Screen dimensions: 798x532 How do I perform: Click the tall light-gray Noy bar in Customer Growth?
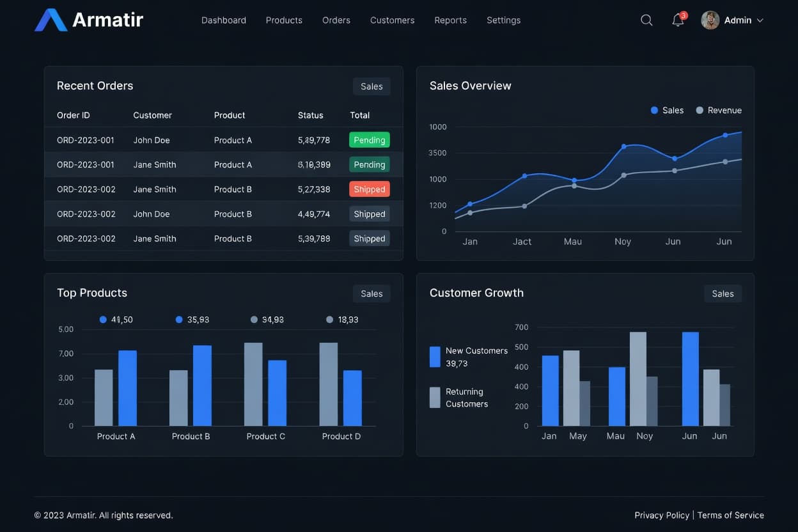tap(638, 379)
